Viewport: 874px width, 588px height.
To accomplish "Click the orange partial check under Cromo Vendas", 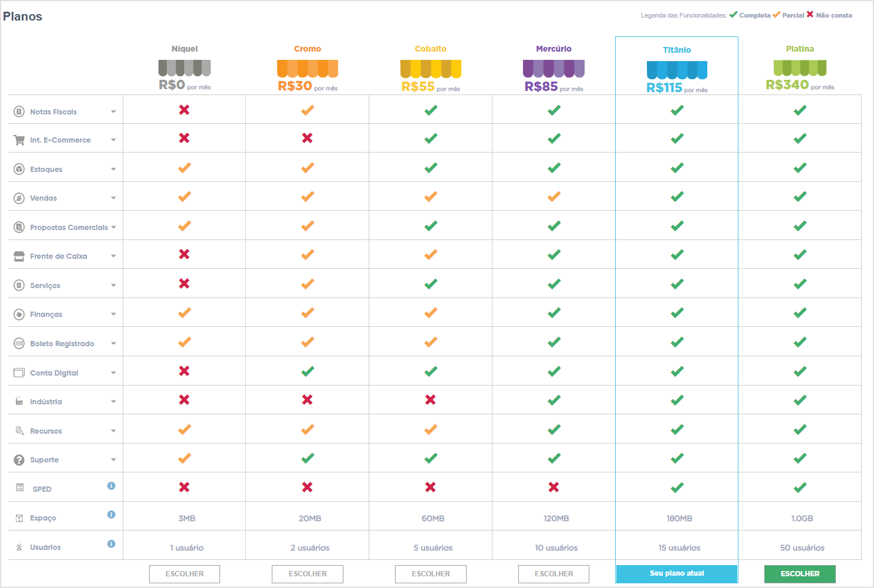I will tap(307, 197).
